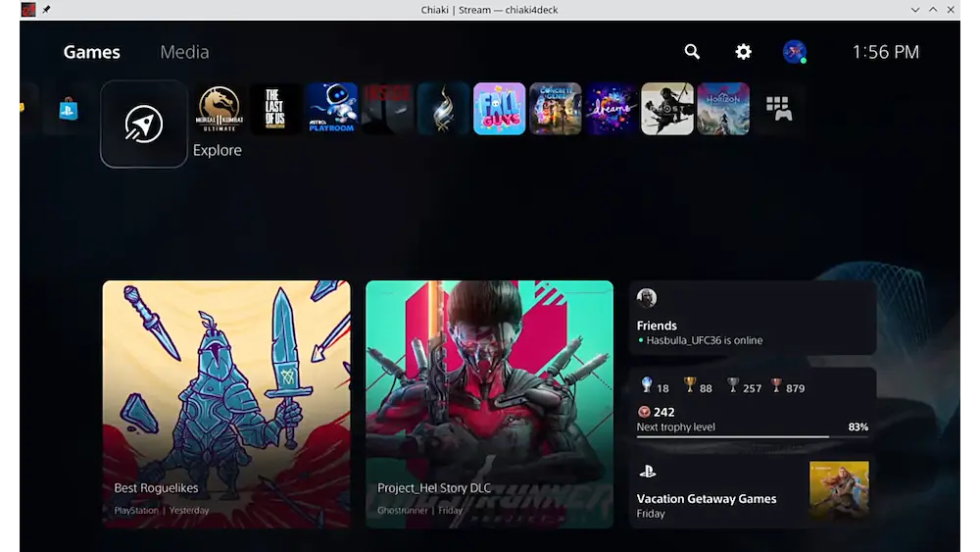Image resolution: width=980 pixels, height=552 pixels.
Task: Click the search magnifier icon
Action: [692, 52]
